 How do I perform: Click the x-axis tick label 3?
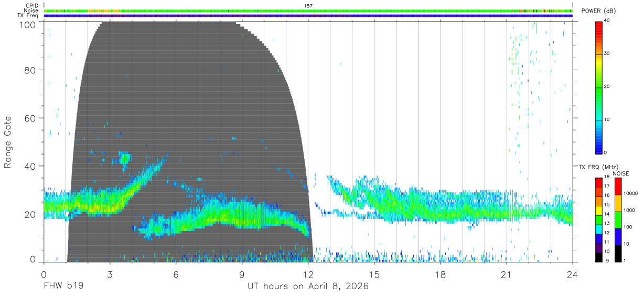(x=110, y=274)
